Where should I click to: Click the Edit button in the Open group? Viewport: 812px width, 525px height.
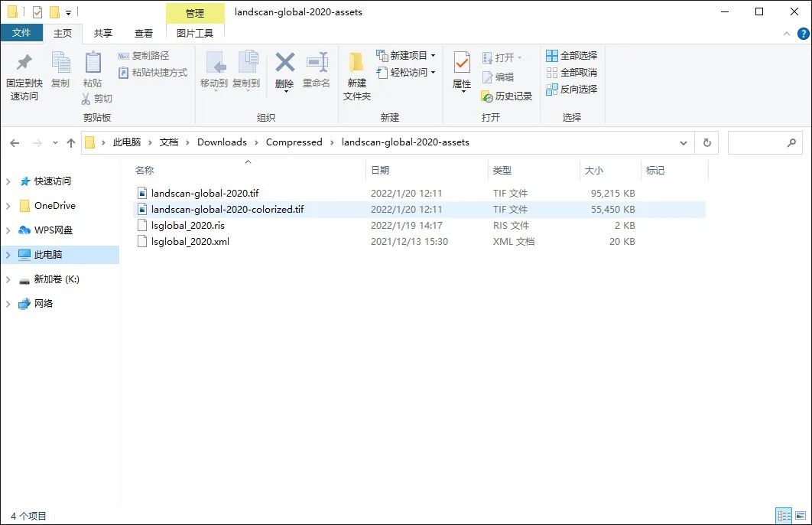pos(498,77)
